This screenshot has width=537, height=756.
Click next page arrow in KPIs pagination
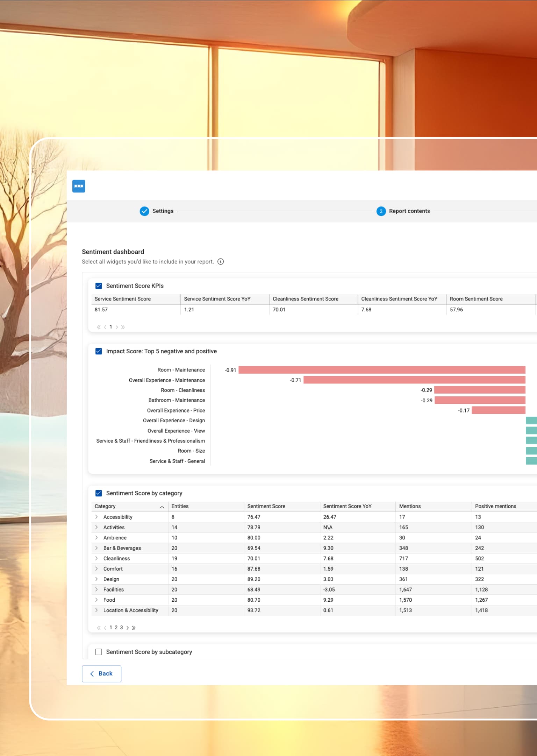pos(117,327)
